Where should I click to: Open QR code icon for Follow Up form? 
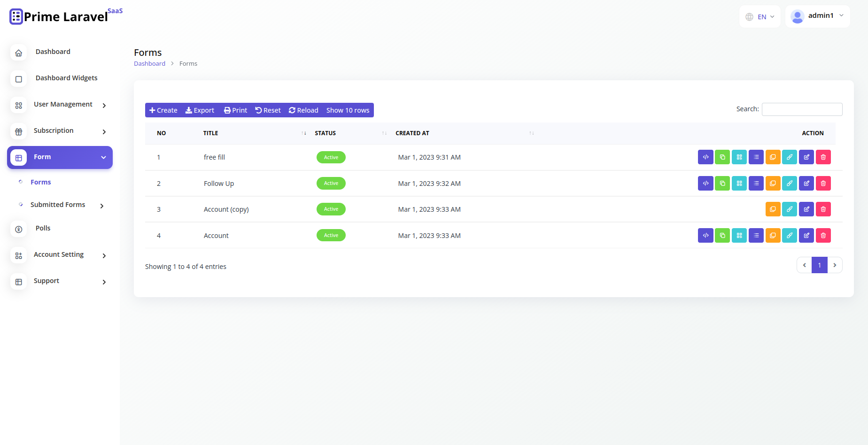tap(739, 184)
